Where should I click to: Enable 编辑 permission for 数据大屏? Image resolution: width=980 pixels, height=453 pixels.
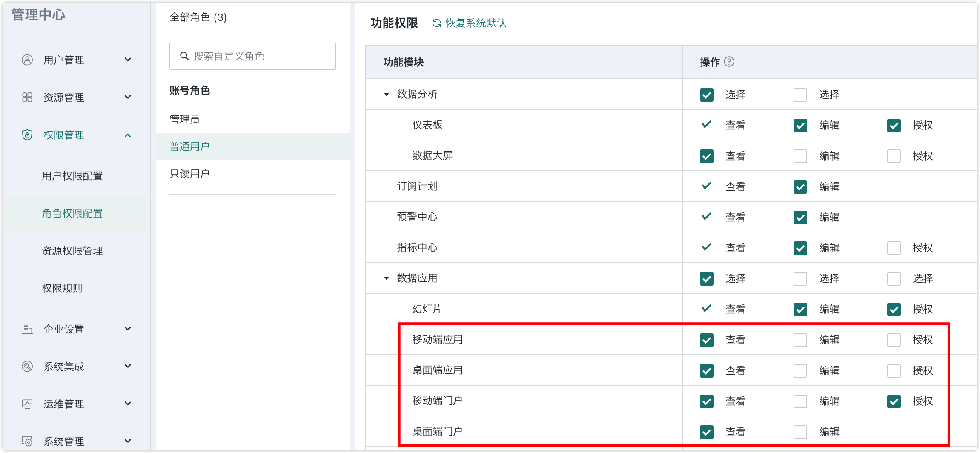[800, 156]
